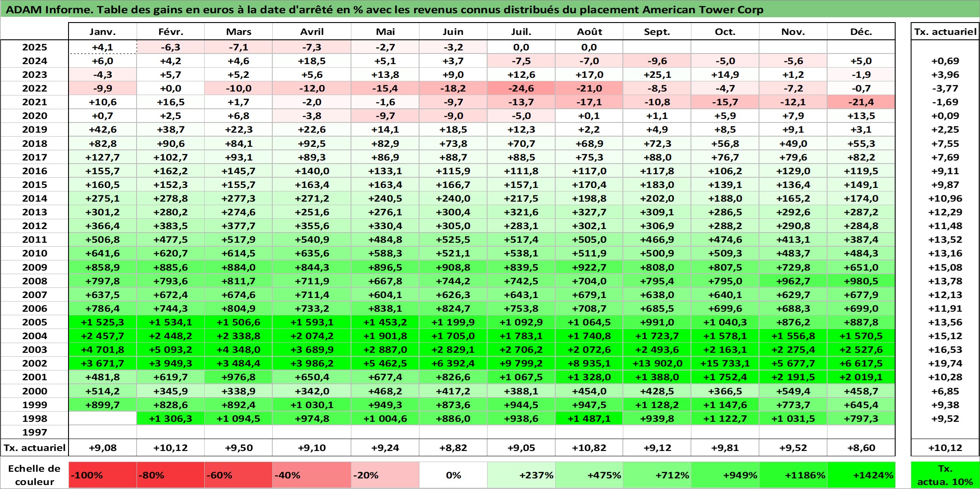Click the +549,4 cell in November 2000
This screenshot has height=489, width=980.
coord(793,391)
